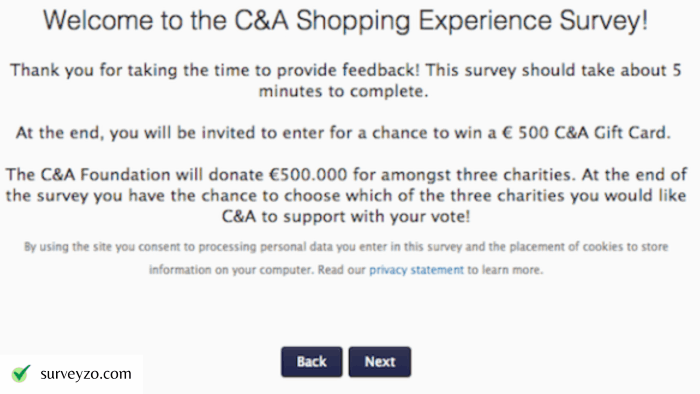
Task: Click 'to learn more.' after privacy link
Action: click(505, 270)
